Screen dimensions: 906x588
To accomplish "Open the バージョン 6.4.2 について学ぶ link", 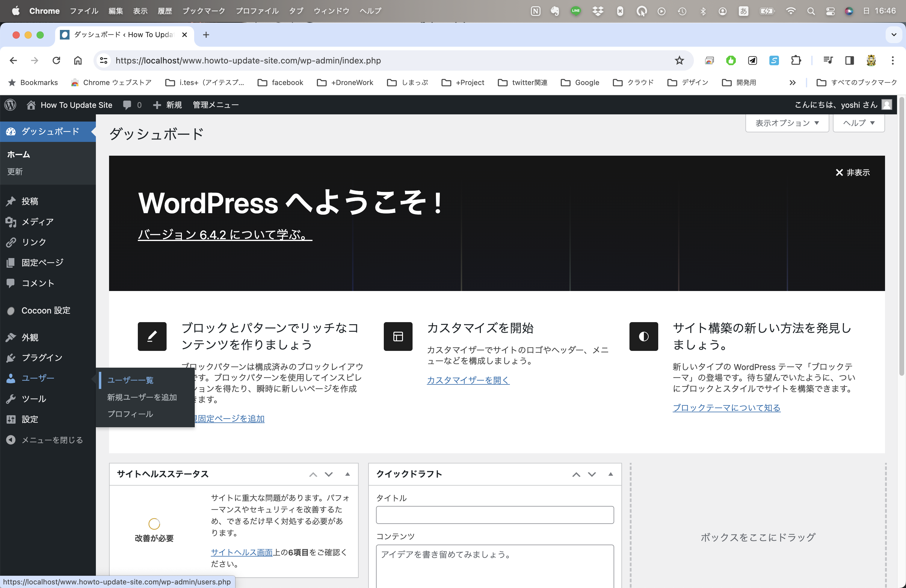I will pyautogui.click(x=225, y=235).
